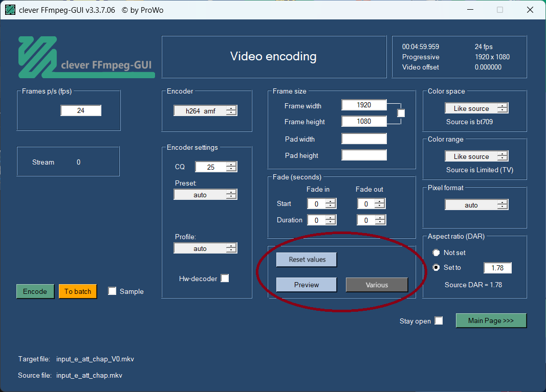Go back via Main Page >>> button
Image resolution: width=546 pixels, height=392 pixels.
[491, 320]
